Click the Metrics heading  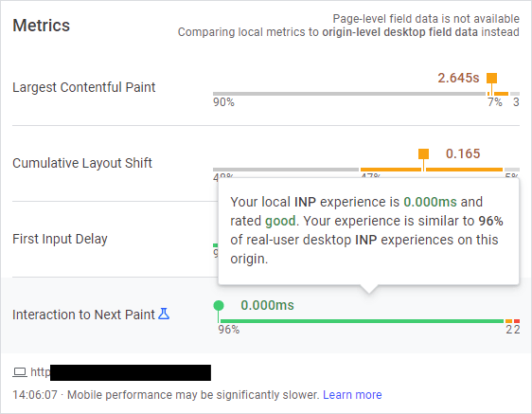(42, 26)
